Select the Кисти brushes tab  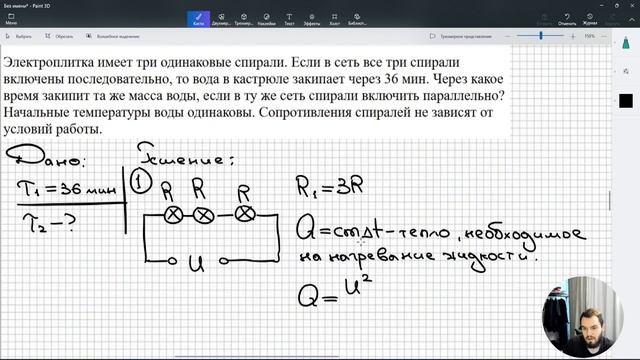pos(199,19)
